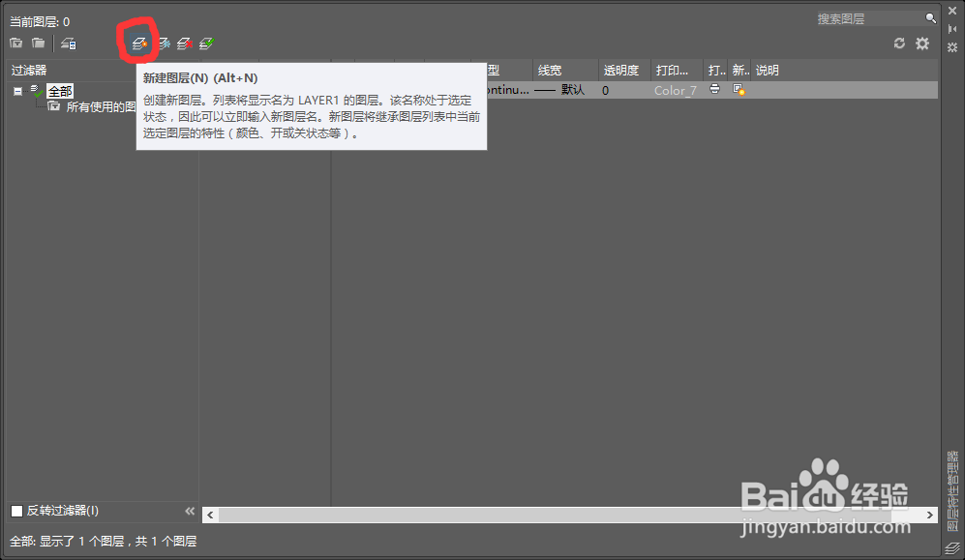Toggle new viewport freeze icon for layer 0
965x560 pixels.
(739, 90)
